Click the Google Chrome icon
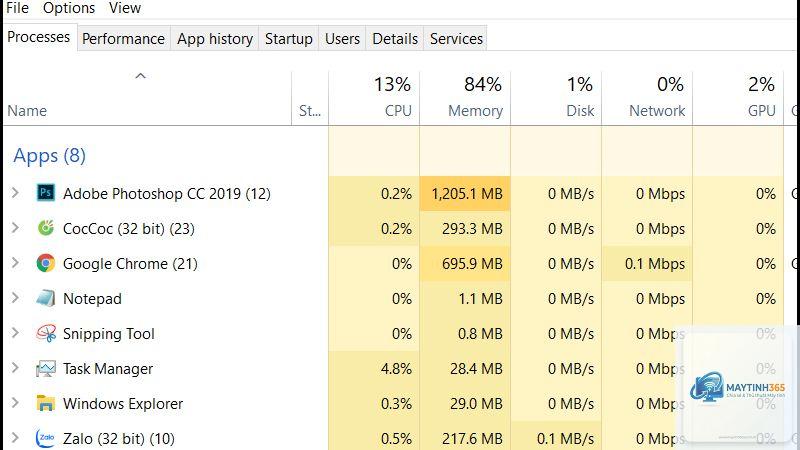The width and height of the screenshot is (800, 450). click(45, 263)
